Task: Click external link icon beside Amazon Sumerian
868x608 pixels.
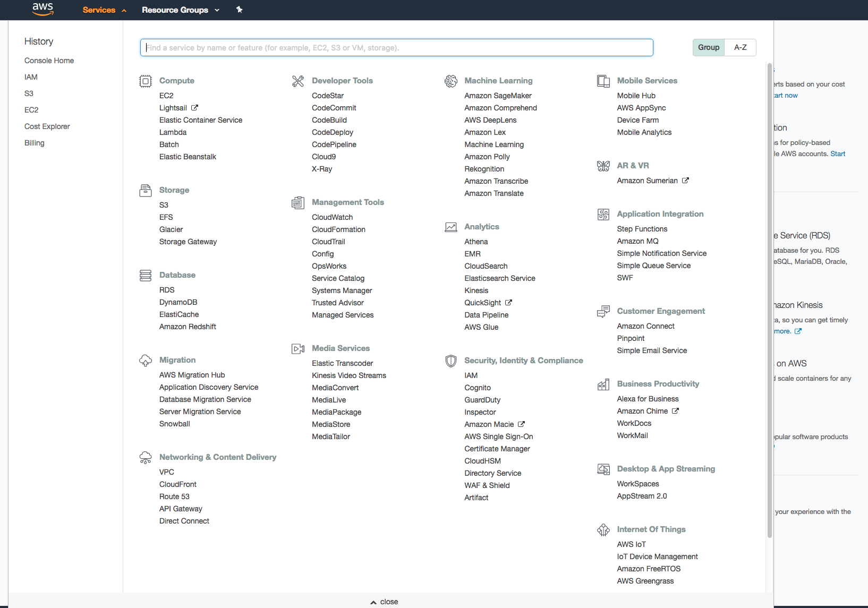Action: tap(685, 180)
